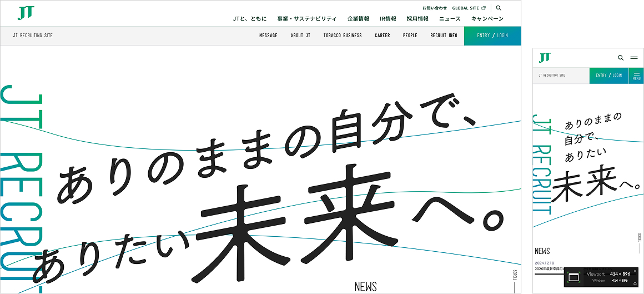Click the JT logo in desktop header
Viewport: 644px width, 294px height.
[x=26, y=13]
